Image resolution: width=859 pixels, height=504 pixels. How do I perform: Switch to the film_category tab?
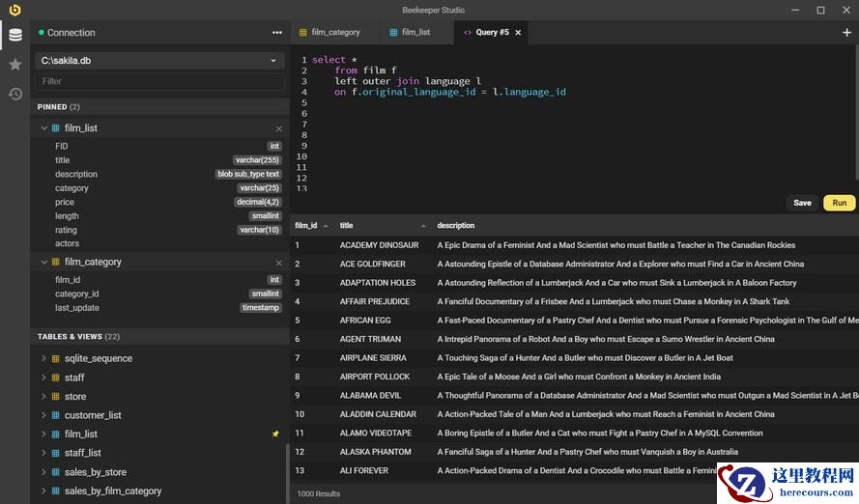335,32
